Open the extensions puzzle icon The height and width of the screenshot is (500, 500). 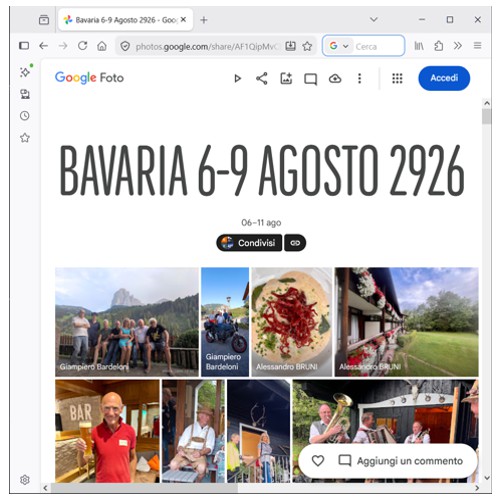[439, 46]
